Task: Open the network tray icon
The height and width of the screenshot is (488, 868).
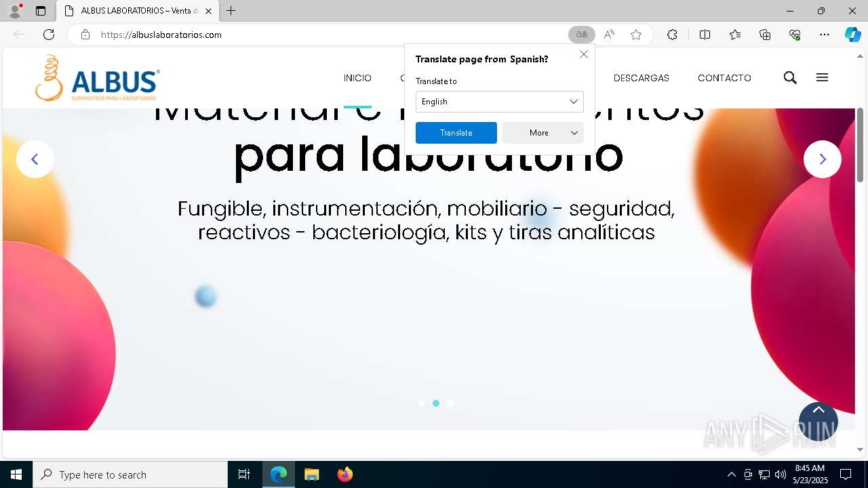Action: (x=764, y=474)
